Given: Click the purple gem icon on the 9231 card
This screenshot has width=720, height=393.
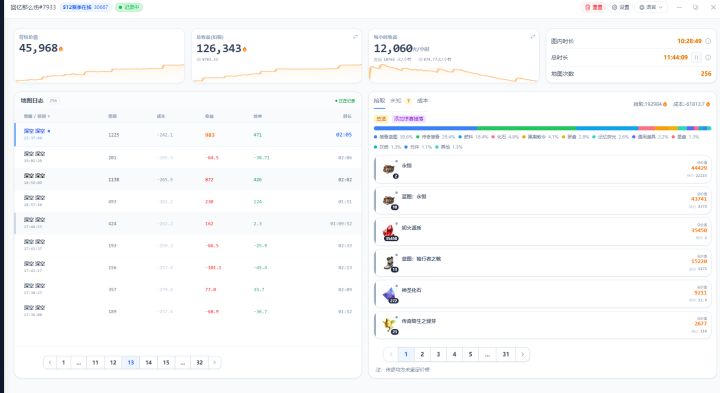Looking at the screenshot, I should pyautogui.click(x=389, y=294).
